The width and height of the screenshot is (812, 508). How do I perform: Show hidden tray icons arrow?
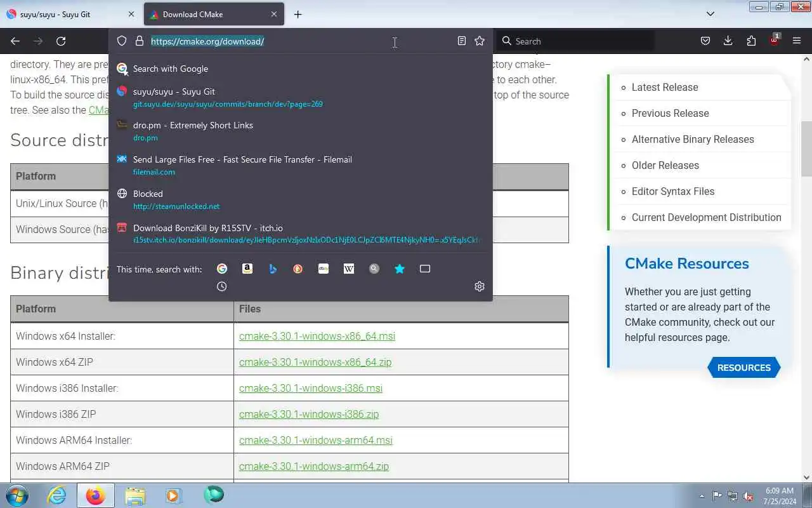click(702, 496)
